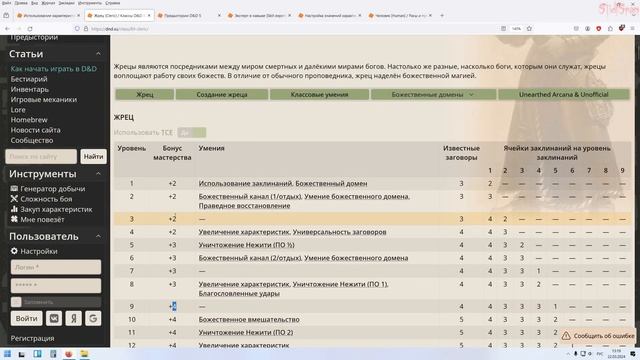The height and width of the screenshot is (360, 640).
Task: Open the Lore sidebar link
Action: 18,110
